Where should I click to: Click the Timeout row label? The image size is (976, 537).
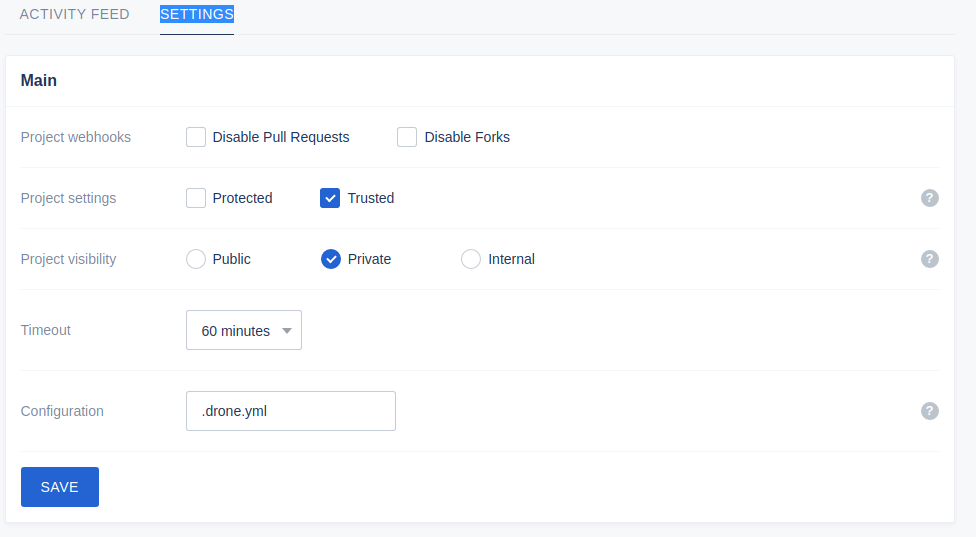tap(46, 330)
